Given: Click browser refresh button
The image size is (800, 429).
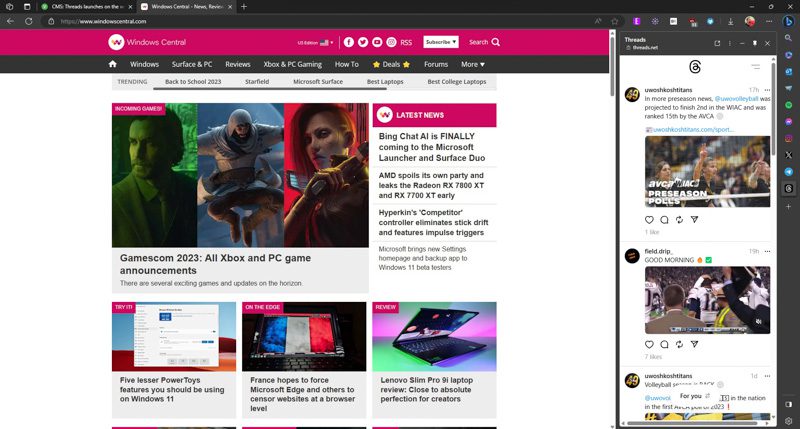Looking at the screenshot, I should pyautogui.click(x=29, y=21).
